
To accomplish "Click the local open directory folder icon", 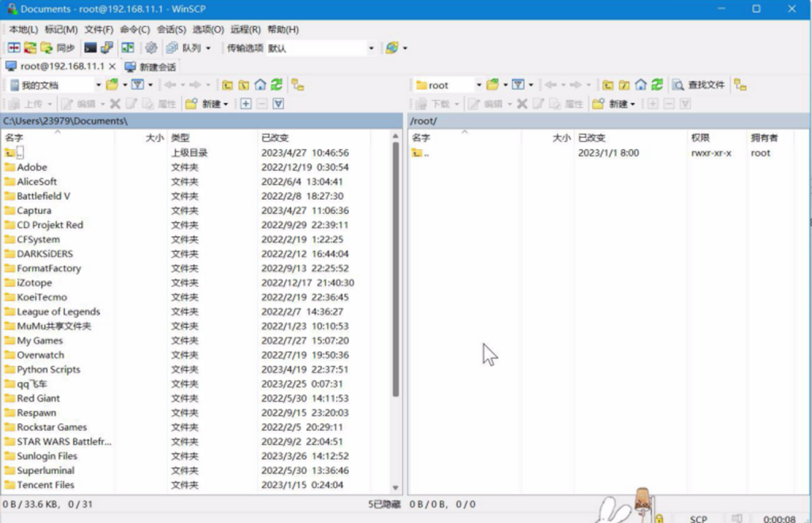I will 112,85.
